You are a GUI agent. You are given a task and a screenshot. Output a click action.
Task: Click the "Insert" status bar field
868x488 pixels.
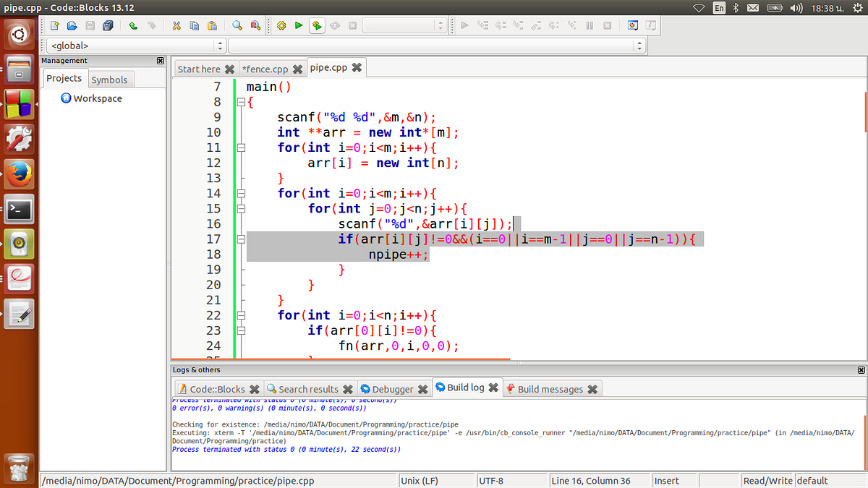click(x=675, y=481)
